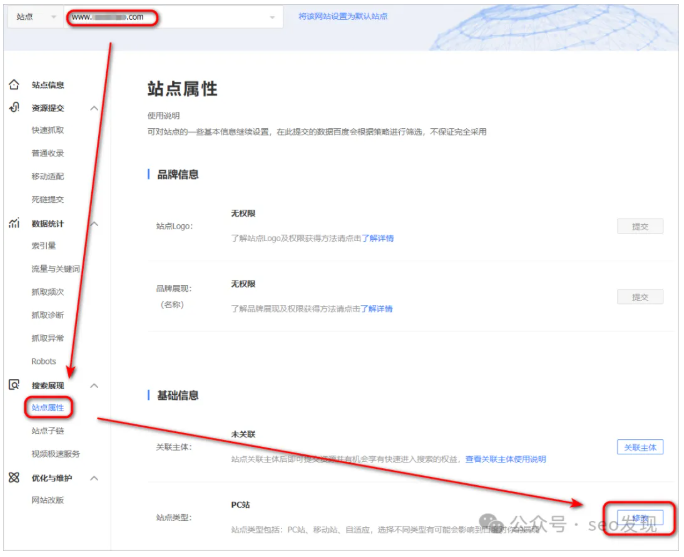Click the 数据统计 chart icon

(x=14, y=223)
